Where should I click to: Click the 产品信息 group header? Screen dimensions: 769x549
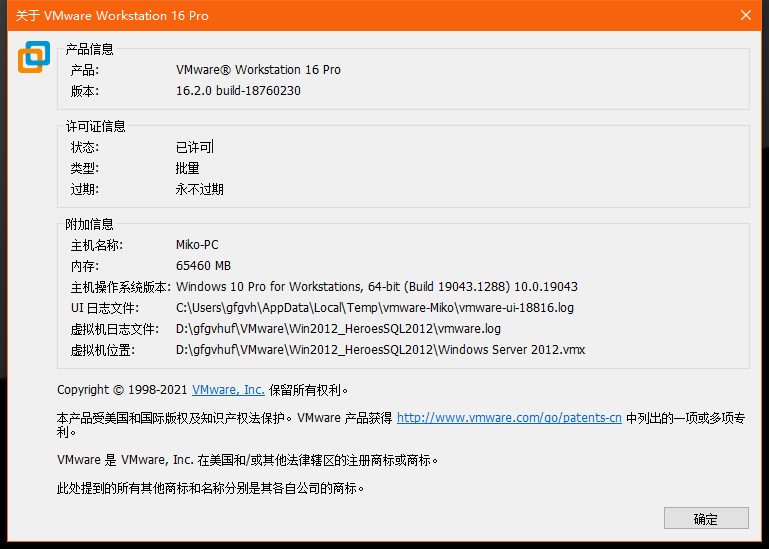(x=90, y=49)
